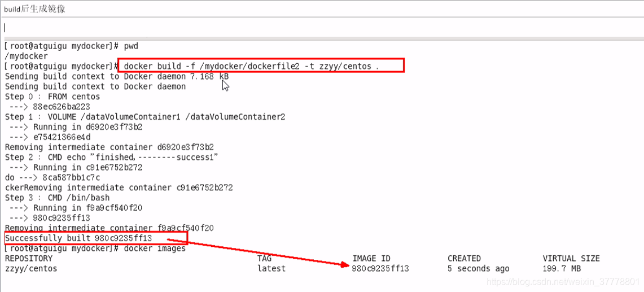Click 'Removing intermediate container f9a9cf540f20' line
This screenshot has height=292, width=644.
pos(109,228)
